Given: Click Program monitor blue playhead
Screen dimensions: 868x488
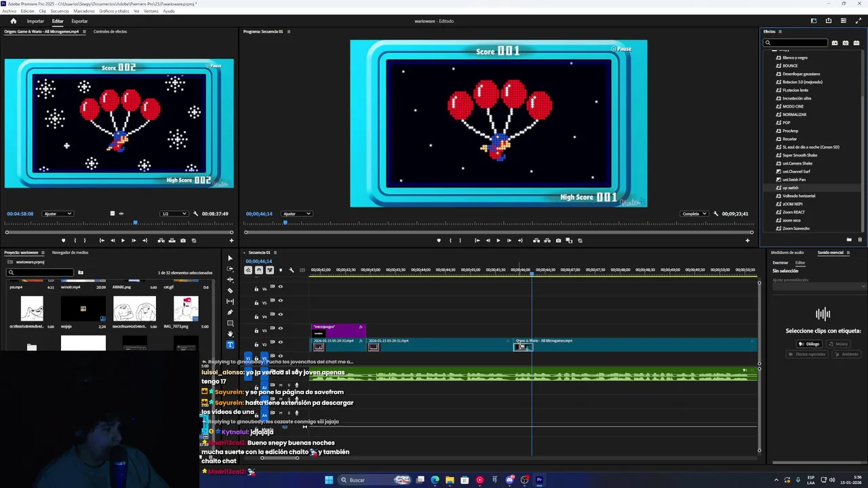Looking at the screenshot, I should (x=285, y=222).
